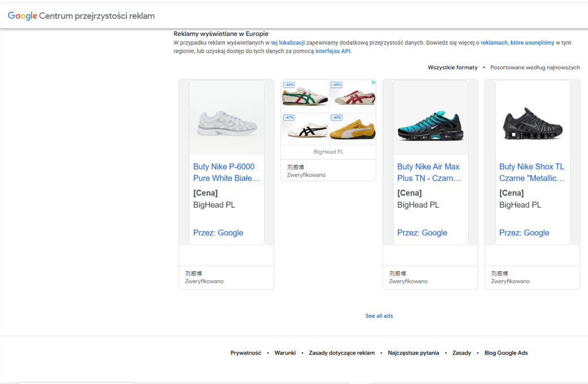Click Zweryfikowano status under the P-6000 ad
Screen dimensions: 588x384
tap(204, 281)
